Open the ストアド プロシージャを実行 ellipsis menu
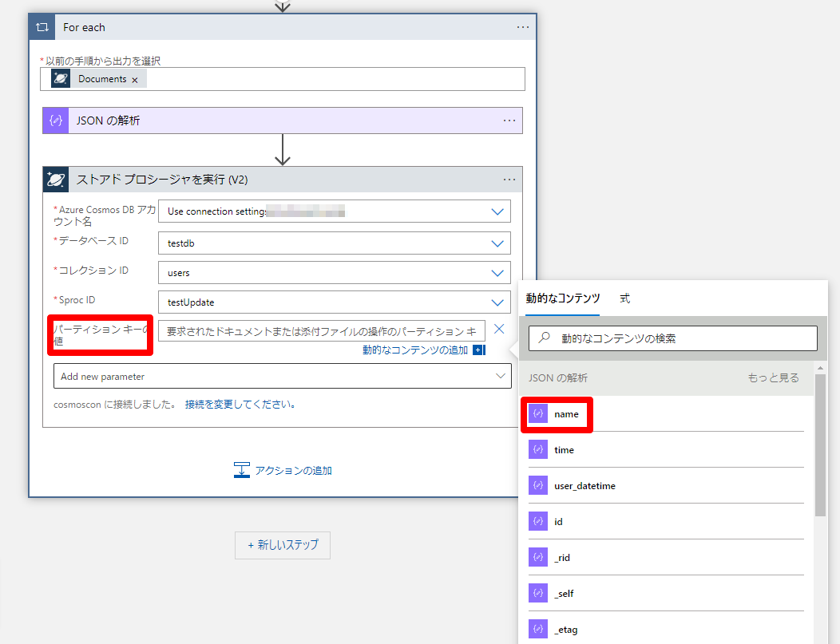The width and height of the screenshot is (840, 644). [x=509, y=180]
